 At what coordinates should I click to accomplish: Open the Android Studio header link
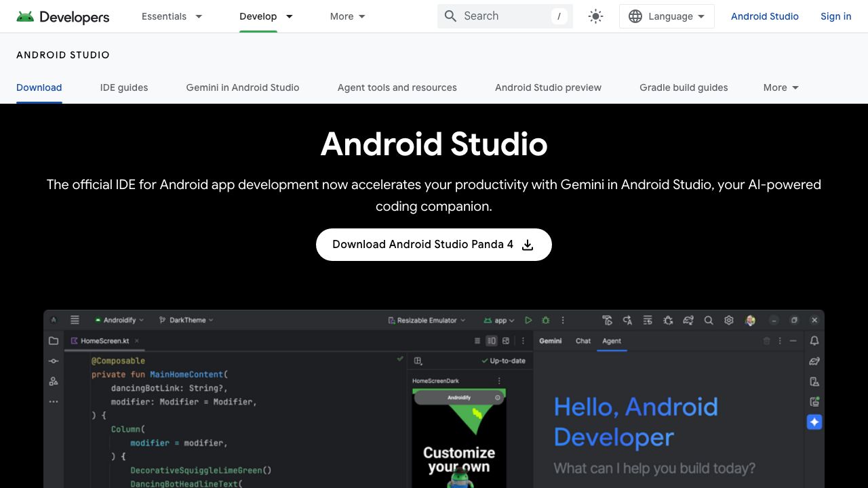coord(765,16)
